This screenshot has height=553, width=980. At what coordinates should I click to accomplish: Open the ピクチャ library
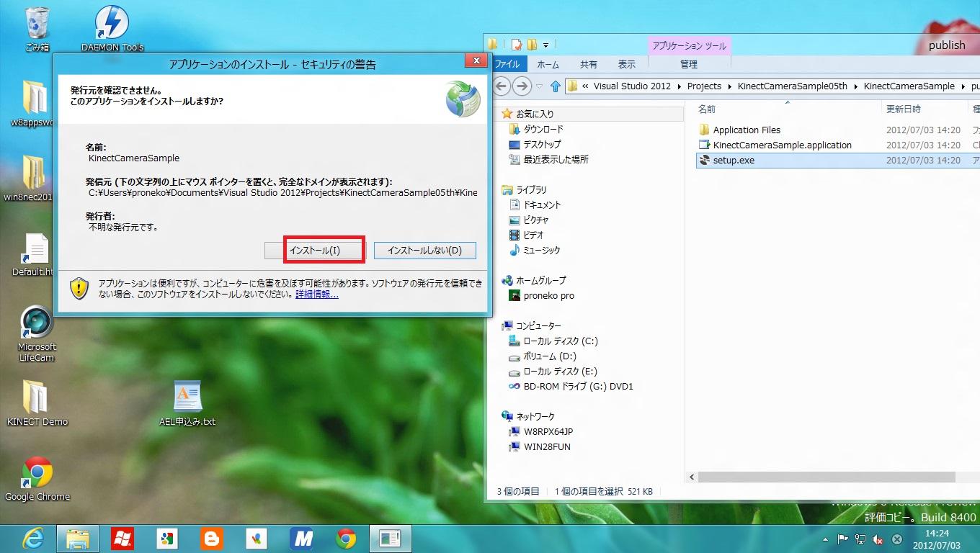coord(536,220)
